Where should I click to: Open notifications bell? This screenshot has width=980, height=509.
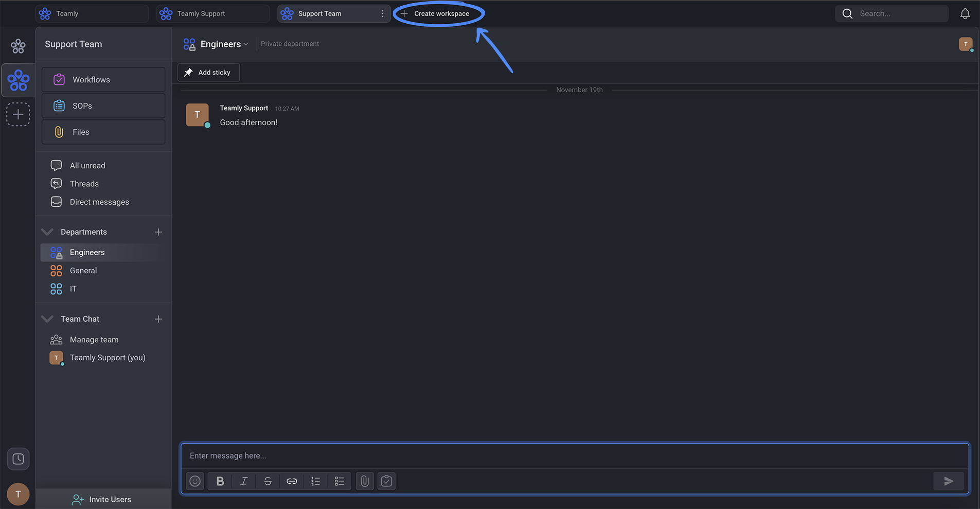[x=965, y=14]
